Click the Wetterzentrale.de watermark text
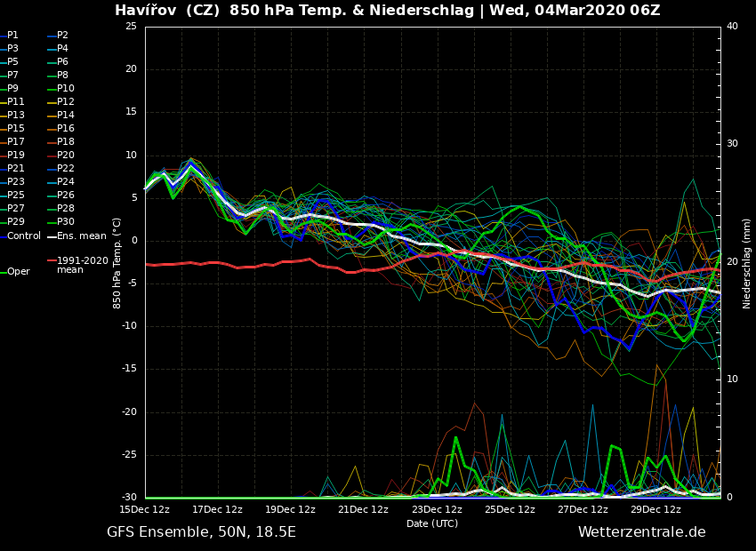Screen dimensions: 756x551 tap(641, 532)
